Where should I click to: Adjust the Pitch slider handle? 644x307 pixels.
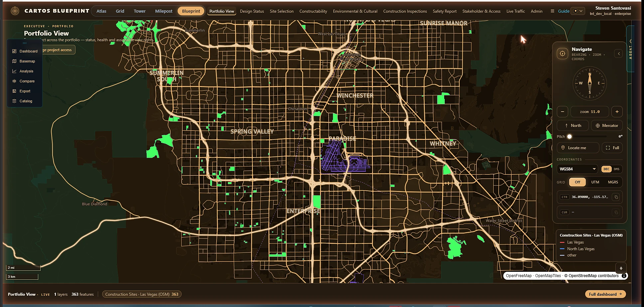[569, 137]
